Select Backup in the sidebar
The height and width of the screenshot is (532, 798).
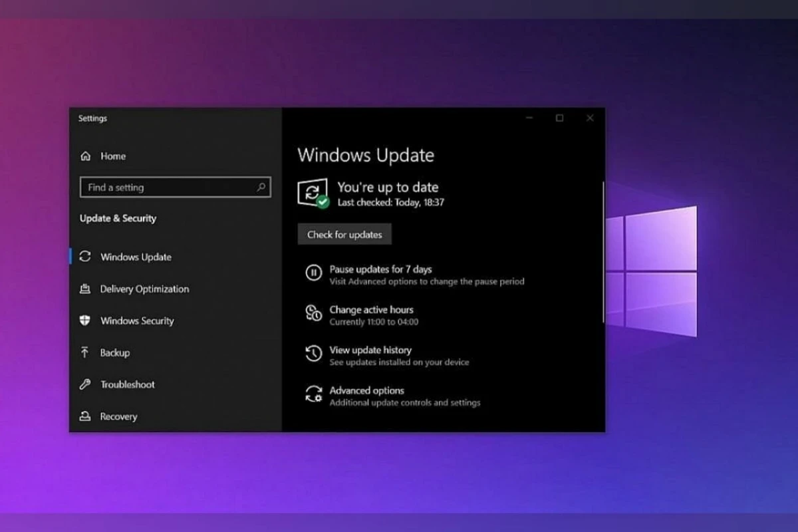point(115,352)
